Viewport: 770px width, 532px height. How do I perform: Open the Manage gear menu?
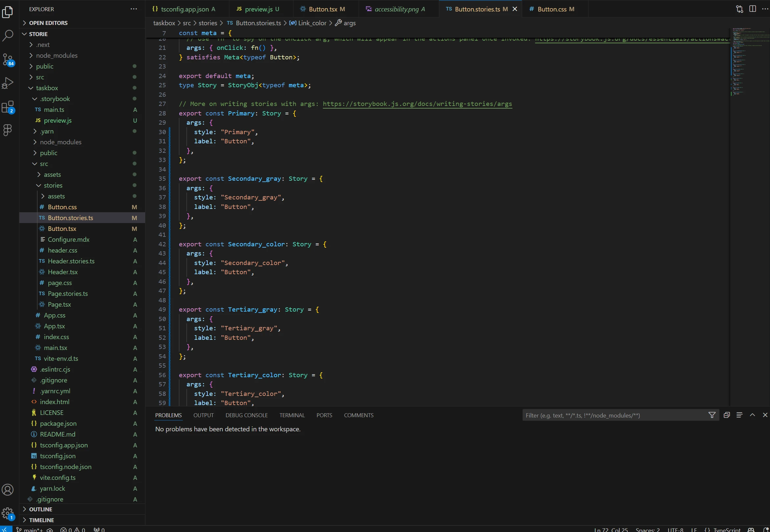point(8,514)
